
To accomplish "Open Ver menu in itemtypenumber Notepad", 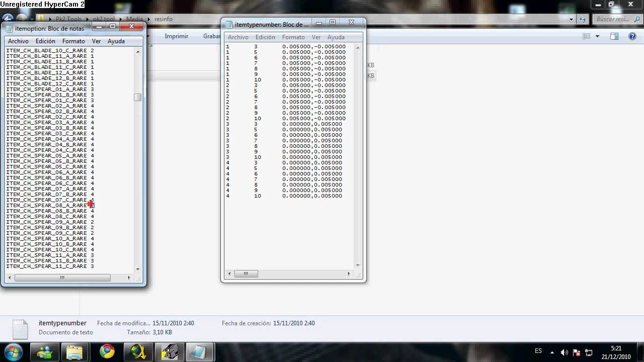I will pos(316,37).
